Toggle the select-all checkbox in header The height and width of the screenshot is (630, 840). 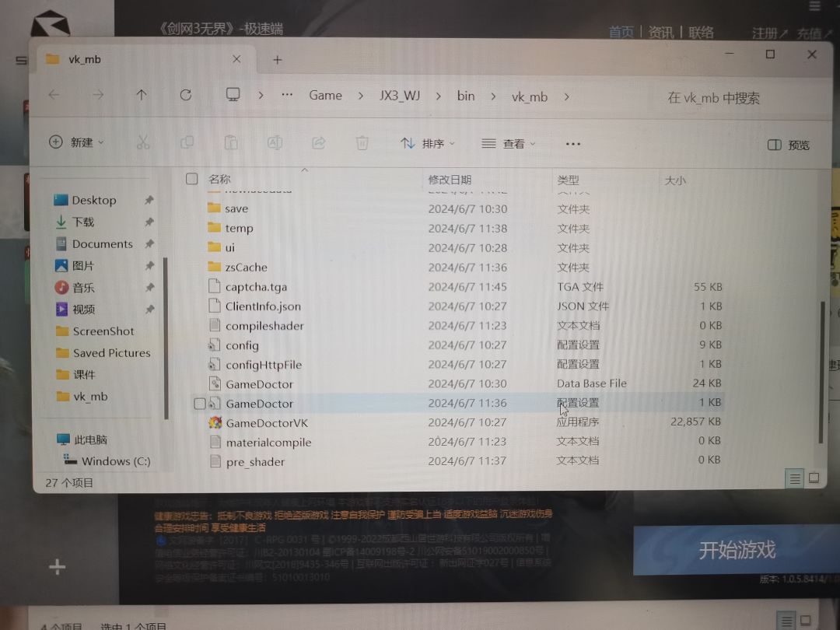point(192,179)
